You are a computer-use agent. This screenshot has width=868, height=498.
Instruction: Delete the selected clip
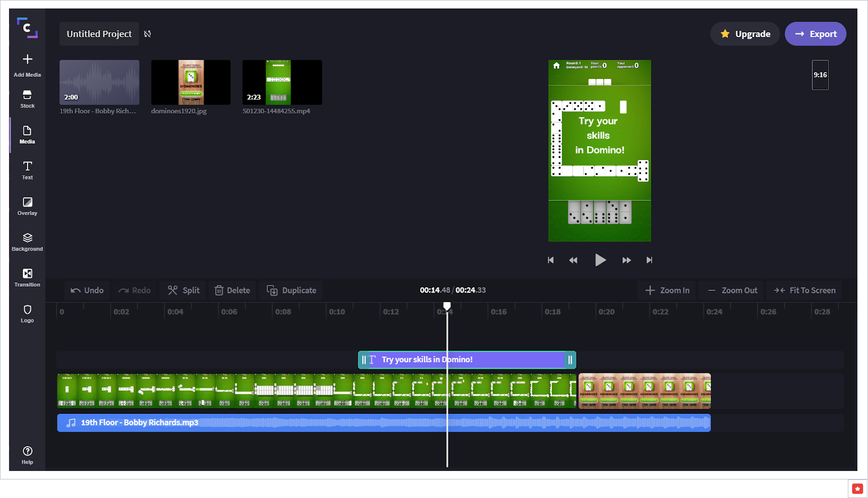232,290
